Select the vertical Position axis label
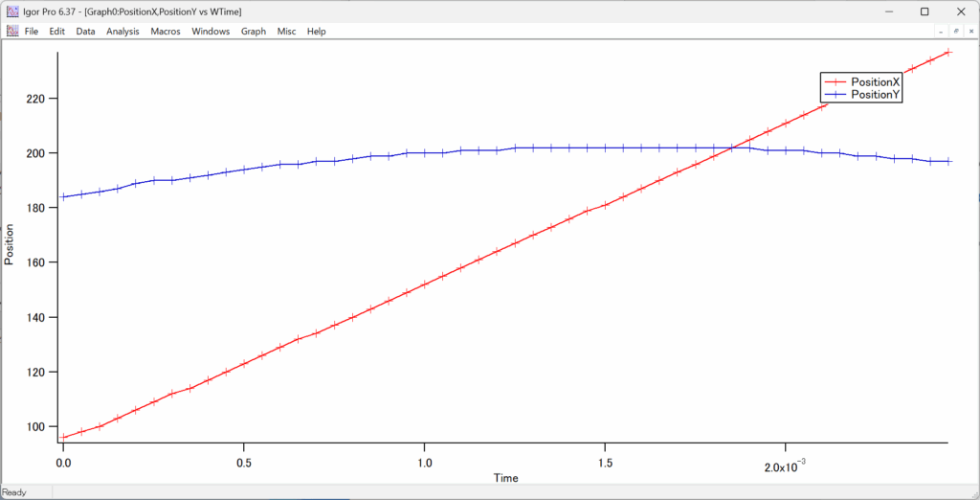This screenshot has height=500, width=980. pos(10,244)
